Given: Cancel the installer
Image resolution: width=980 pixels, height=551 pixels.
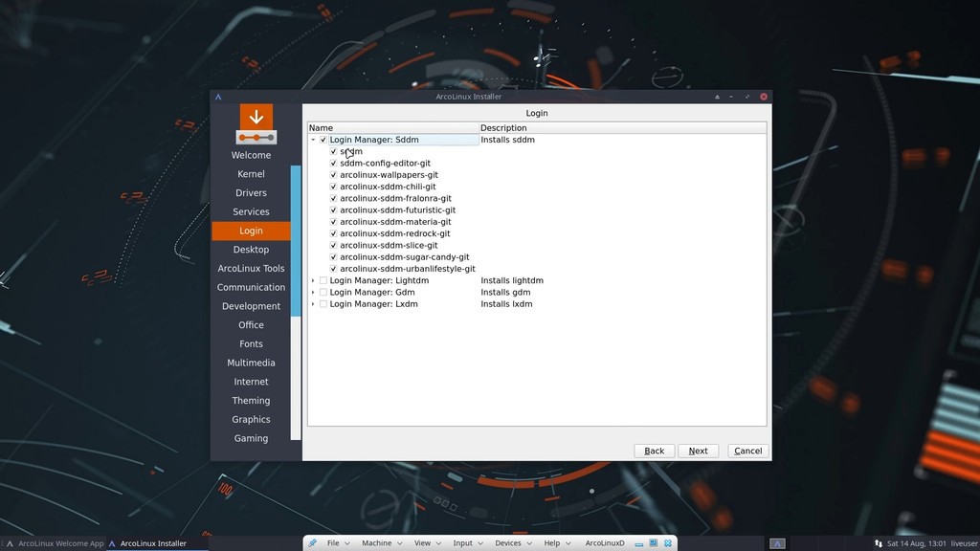Looking at the screenshot, I should (748, 452).
